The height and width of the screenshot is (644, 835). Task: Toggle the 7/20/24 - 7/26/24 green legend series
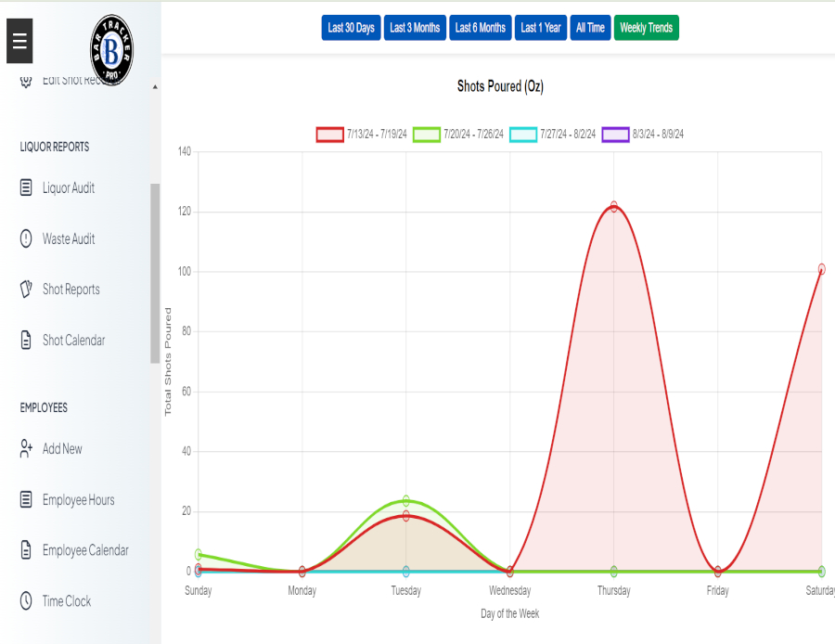tap(426, 135)
